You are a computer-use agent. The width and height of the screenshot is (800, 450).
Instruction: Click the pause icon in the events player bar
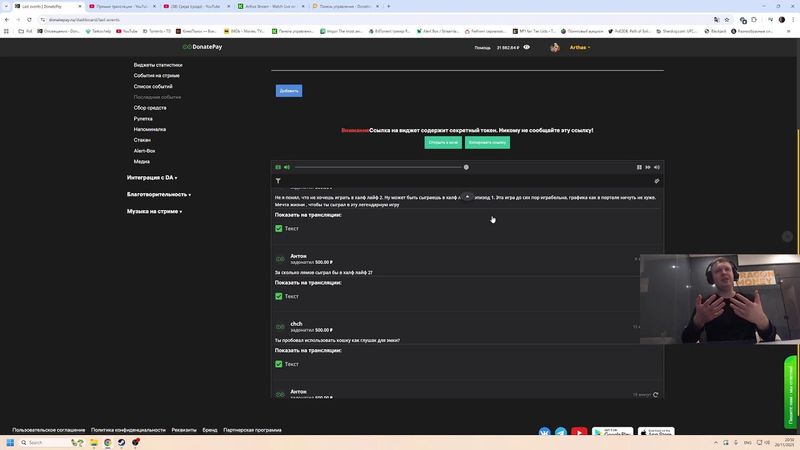tap(638, 167)
